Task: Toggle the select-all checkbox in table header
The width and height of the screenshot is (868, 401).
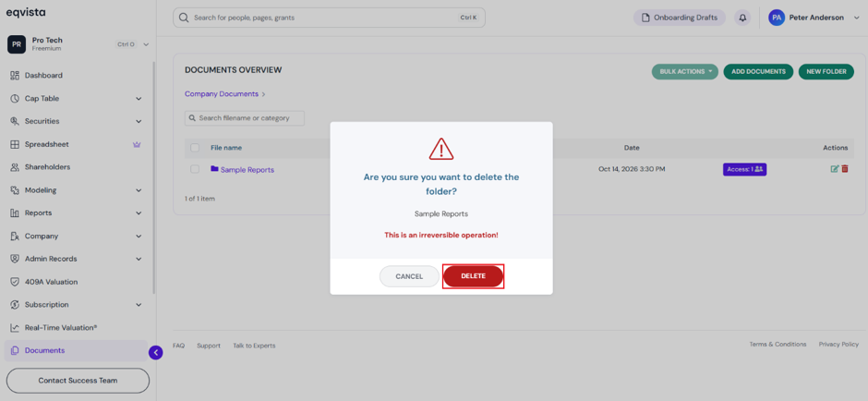Action: pyautogui.click(x=195, y=148)
